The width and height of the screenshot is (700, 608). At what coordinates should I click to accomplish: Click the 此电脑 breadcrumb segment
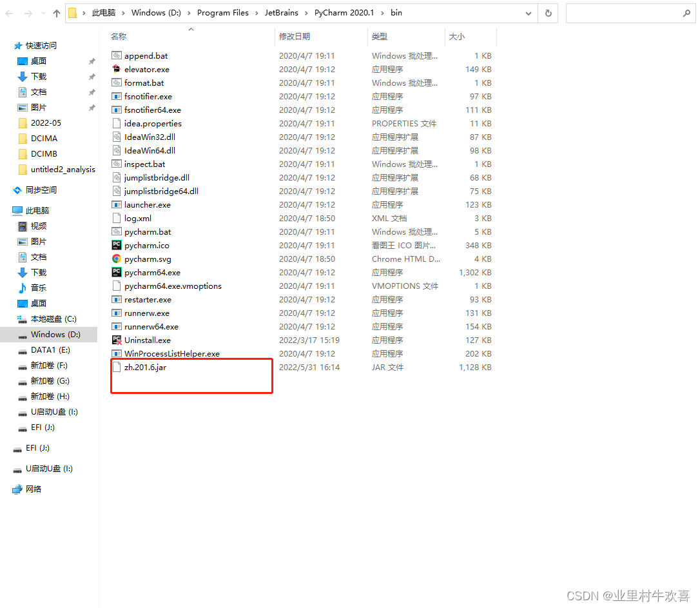pos(104,13)
